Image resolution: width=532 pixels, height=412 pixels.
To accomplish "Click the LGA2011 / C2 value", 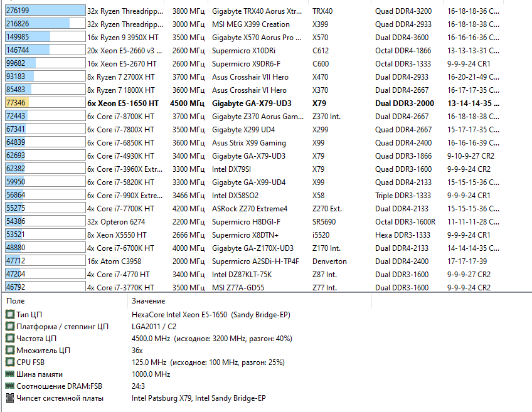I will coord(154,326).
